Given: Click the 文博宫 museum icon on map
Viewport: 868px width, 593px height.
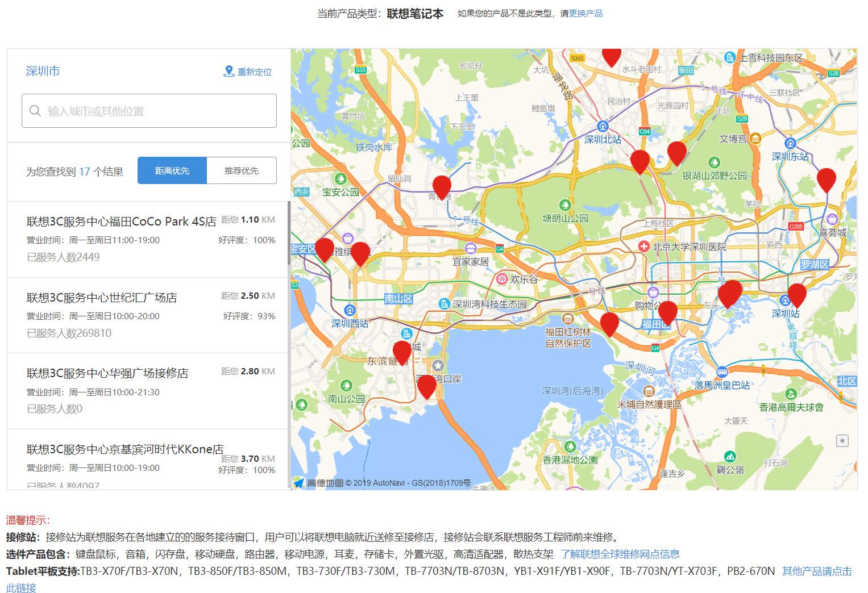Looking at the screenshot, I should [x=755, y=138].
